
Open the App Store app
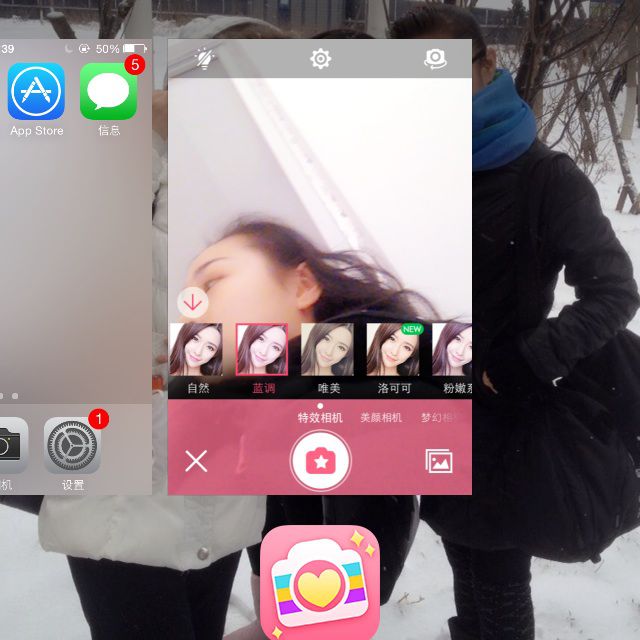point(36,92)
